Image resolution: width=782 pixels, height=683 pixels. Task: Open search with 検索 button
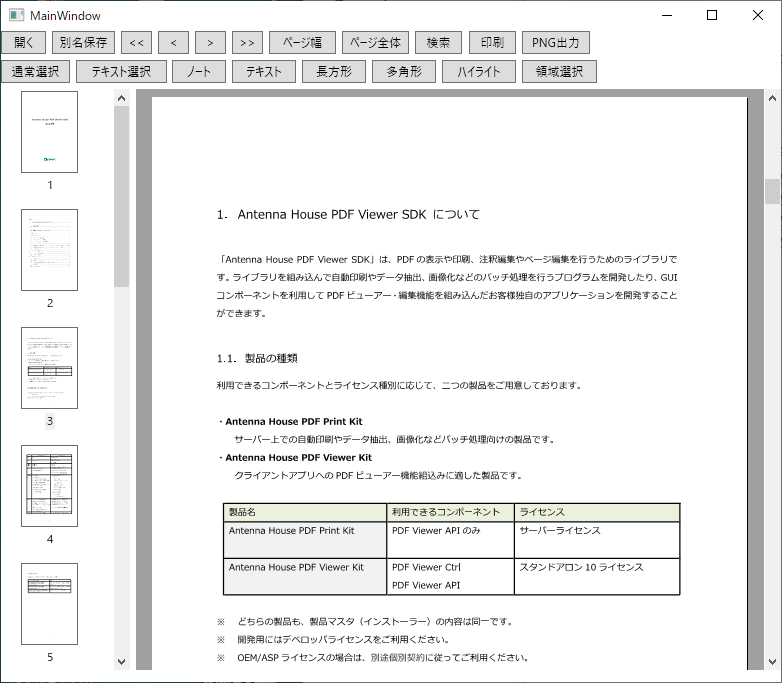pos(438,42)
